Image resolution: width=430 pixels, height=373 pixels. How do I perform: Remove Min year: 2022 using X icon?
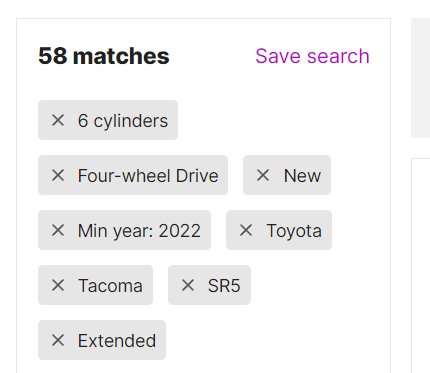coord(58,230)
